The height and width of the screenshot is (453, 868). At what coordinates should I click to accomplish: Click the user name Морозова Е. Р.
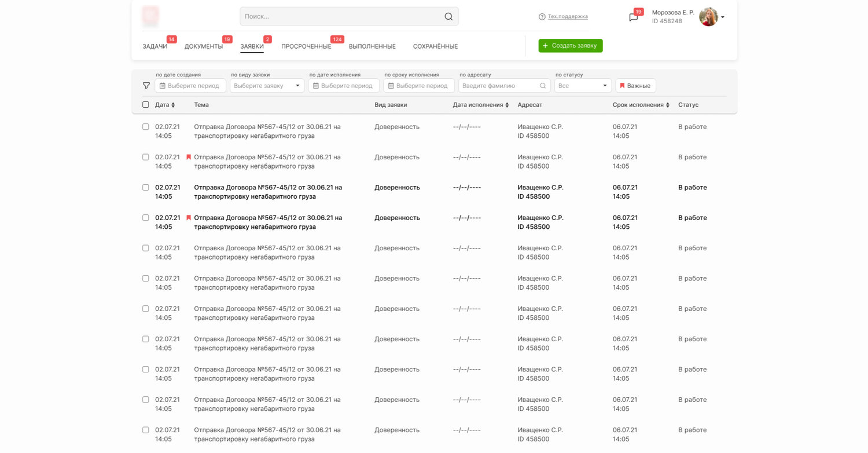673,12
